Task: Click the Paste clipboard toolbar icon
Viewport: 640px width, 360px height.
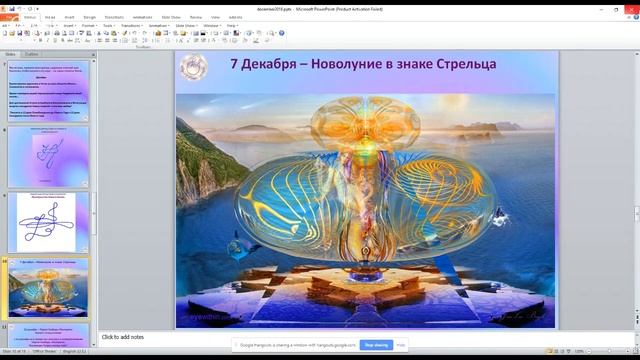Action: pos(114,33)
